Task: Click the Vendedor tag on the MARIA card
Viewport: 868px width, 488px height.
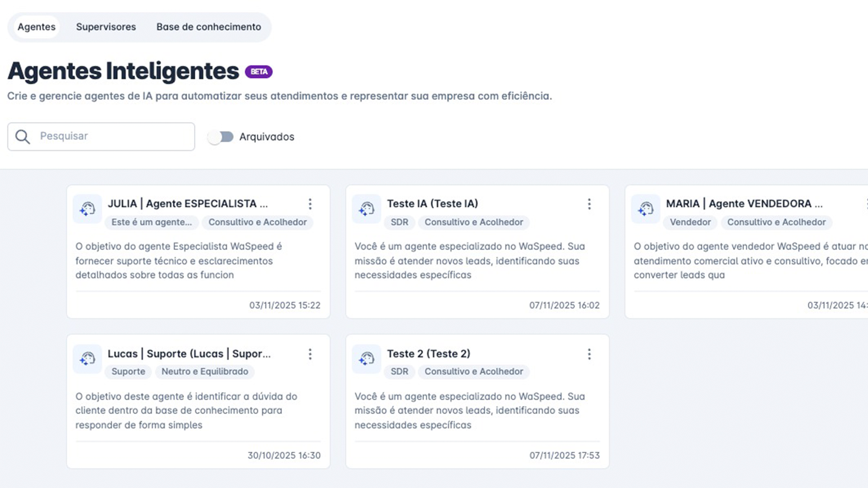Action: [x=690, y=222]
